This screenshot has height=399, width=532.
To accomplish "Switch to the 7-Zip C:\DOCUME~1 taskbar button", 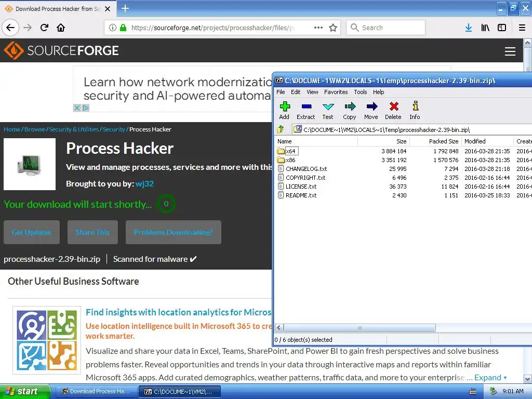I will click(x=180, y=391).
